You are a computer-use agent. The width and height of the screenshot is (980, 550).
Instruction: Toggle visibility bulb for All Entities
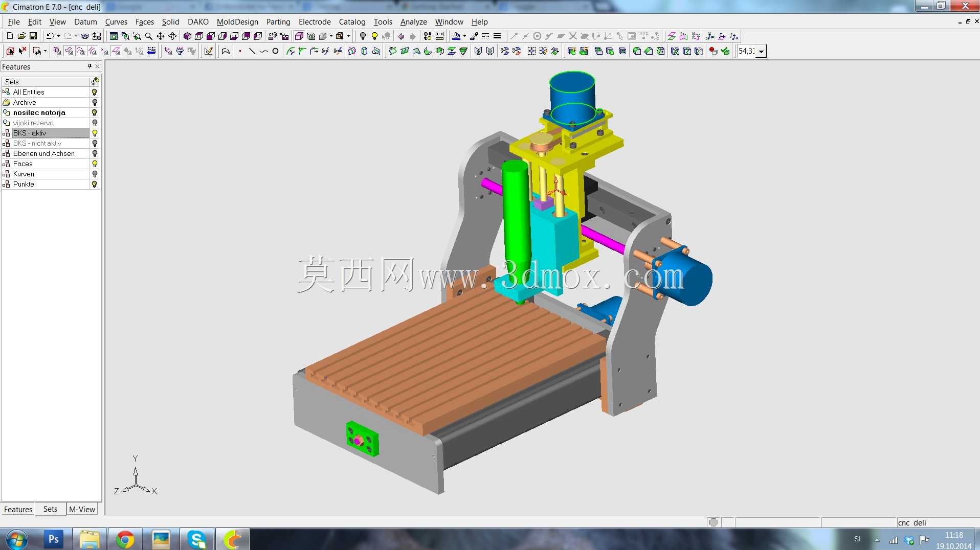coord(95,92)
